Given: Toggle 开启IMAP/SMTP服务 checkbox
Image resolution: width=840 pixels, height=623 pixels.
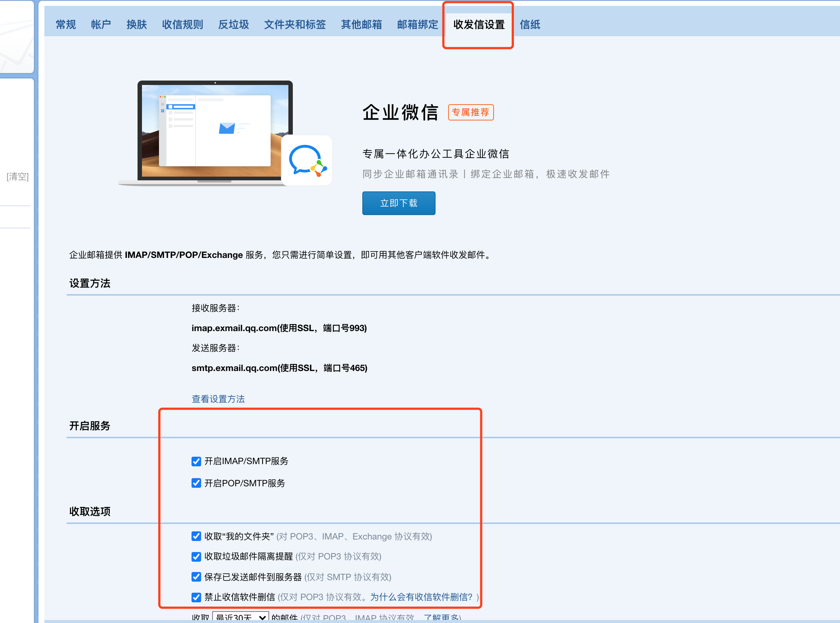Looking at the screenshot, I should (196, 461).
